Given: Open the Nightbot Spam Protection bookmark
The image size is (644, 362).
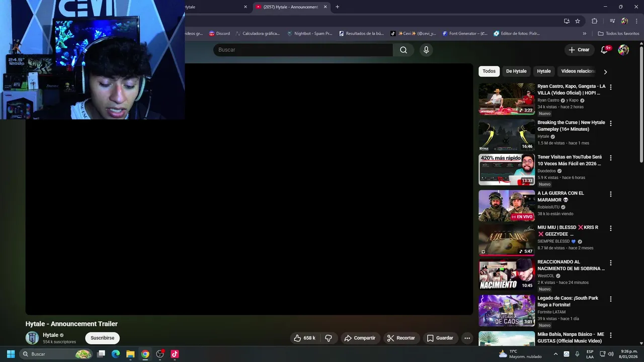Looking at the screenshot, I should [x=309, y=34].
